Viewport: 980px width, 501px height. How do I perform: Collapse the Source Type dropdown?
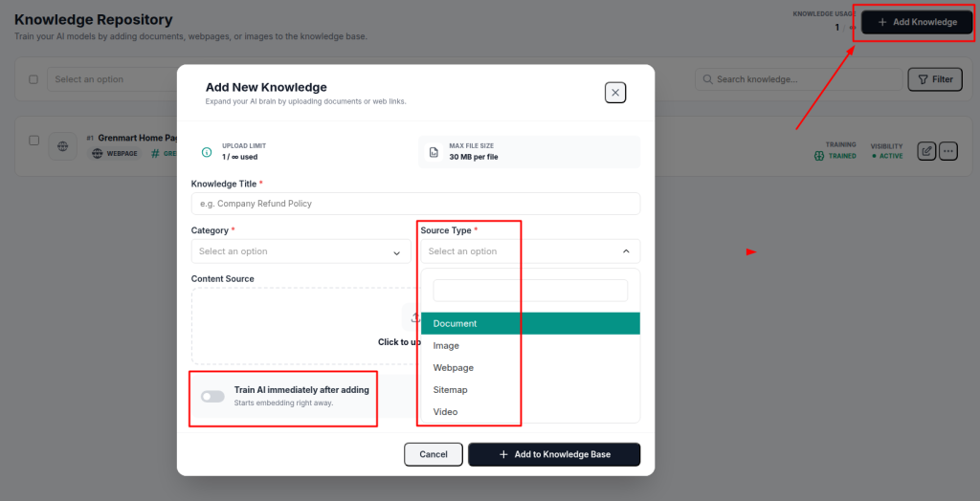coord(530,251)
